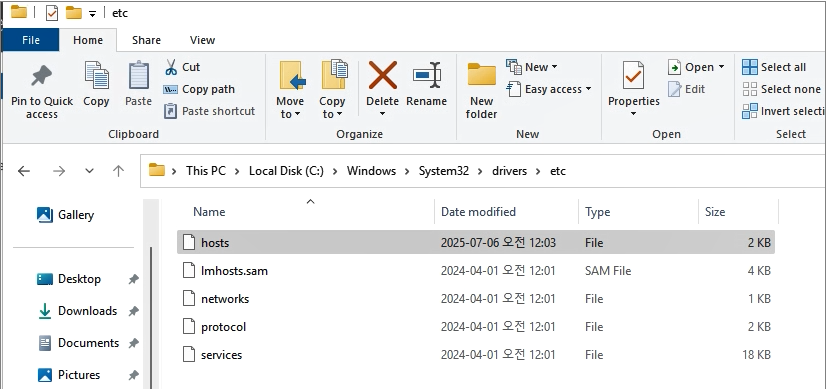Switch to the Share tab
The width and height of the screenshot is (826, 389).
tap(146, 40)
